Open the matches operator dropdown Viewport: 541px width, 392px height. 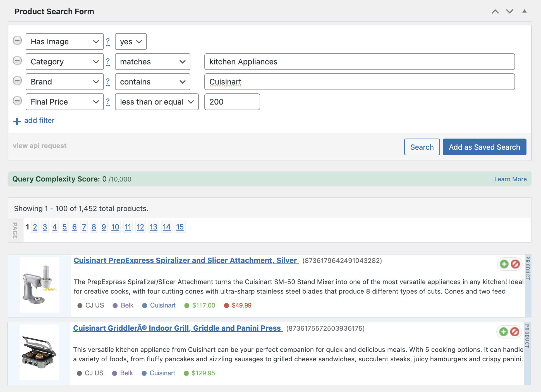coord(153,62)
